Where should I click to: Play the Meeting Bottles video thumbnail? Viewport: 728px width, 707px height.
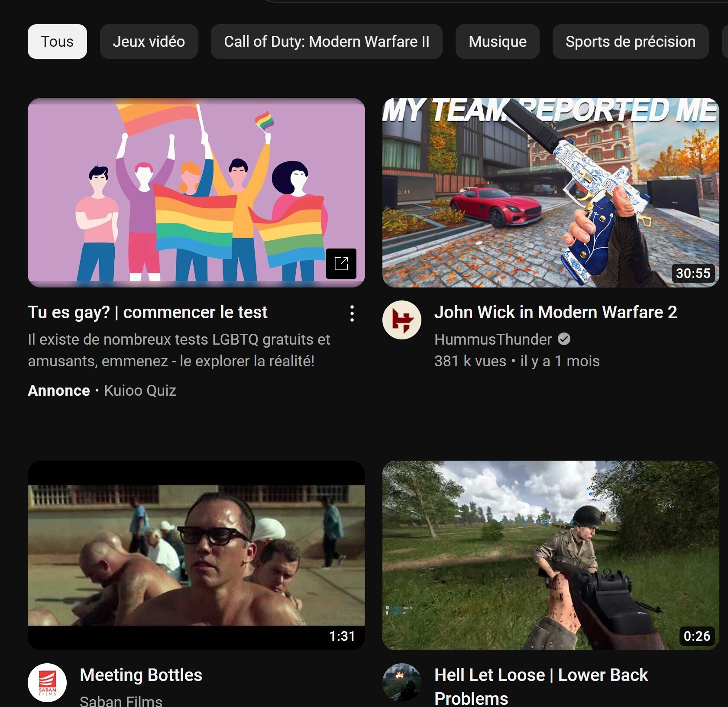click(x=196, y=555)
